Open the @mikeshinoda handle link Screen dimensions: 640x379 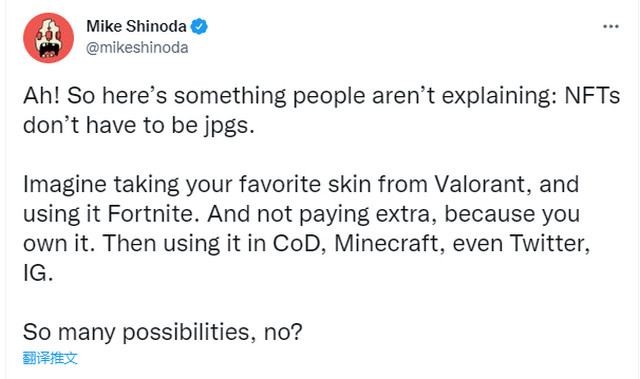point(137,48)
